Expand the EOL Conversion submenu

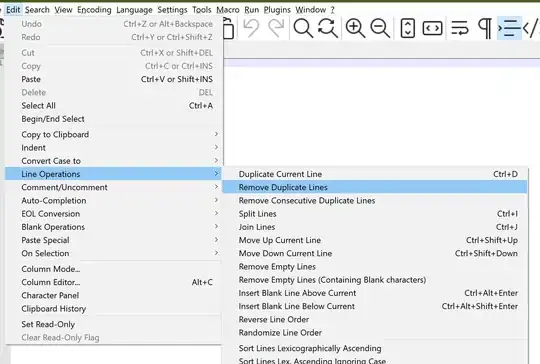(114, 214)
